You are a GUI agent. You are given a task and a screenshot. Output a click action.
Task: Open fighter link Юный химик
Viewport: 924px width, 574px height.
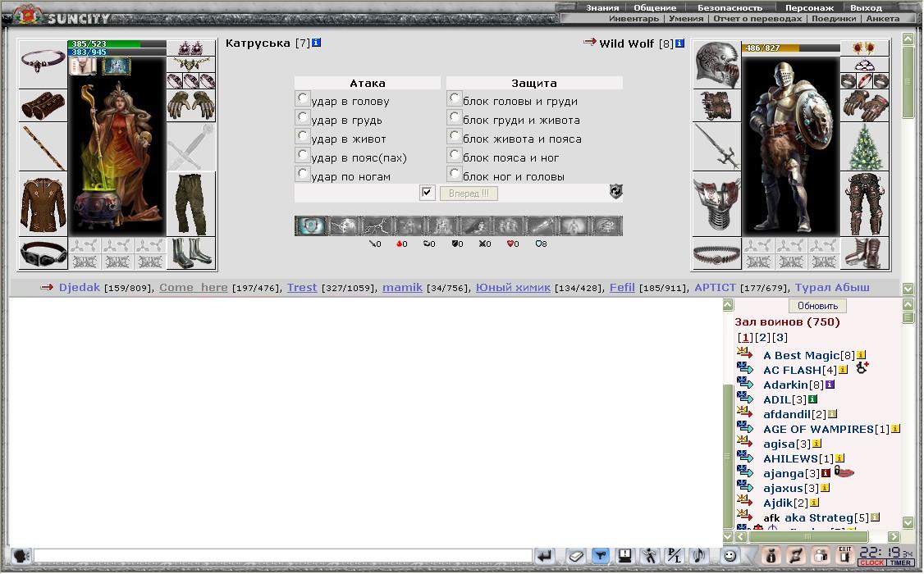pyautogui.click(x=513, y=287)
